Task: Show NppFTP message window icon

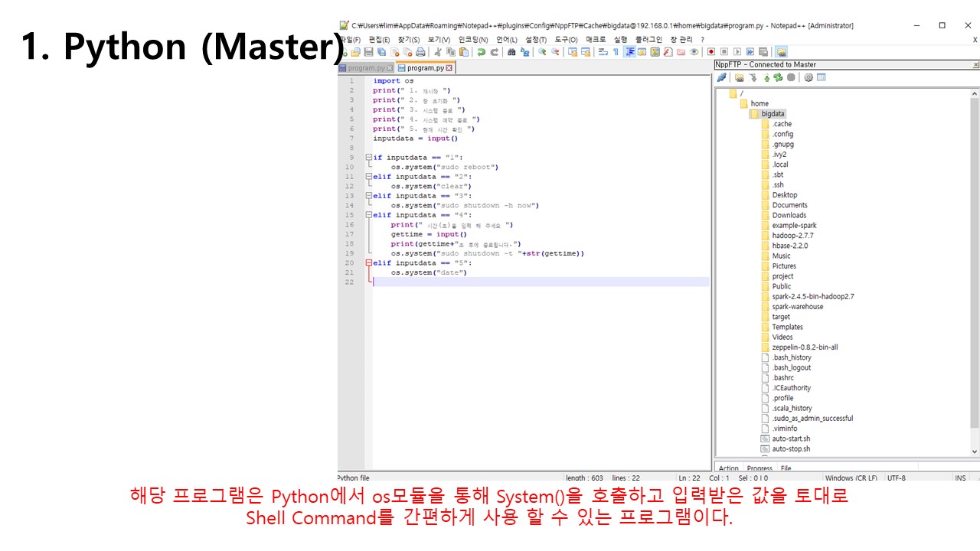Action: (821, 77)
